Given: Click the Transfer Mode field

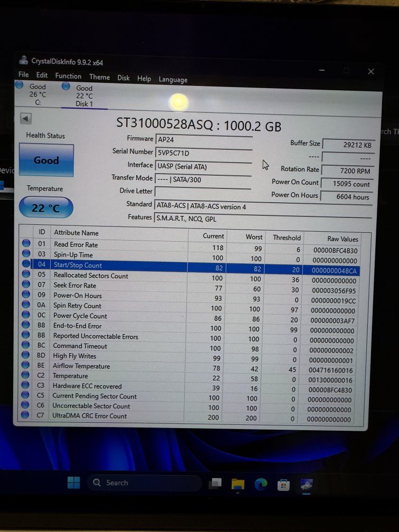Looking at the screenshot, I should 203,179.
